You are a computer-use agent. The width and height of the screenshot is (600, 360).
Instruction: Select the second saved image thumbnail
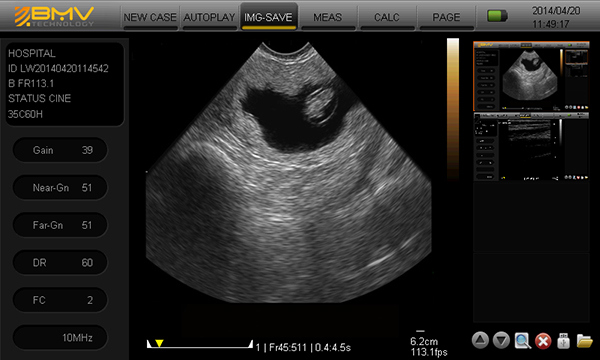[531, 146]
